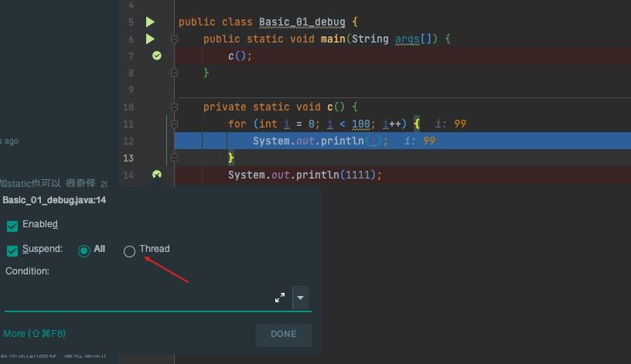Click the fold end marker on line 8
Screen dimensions: 631x364
pyautogui.click(x=174, y=73)
